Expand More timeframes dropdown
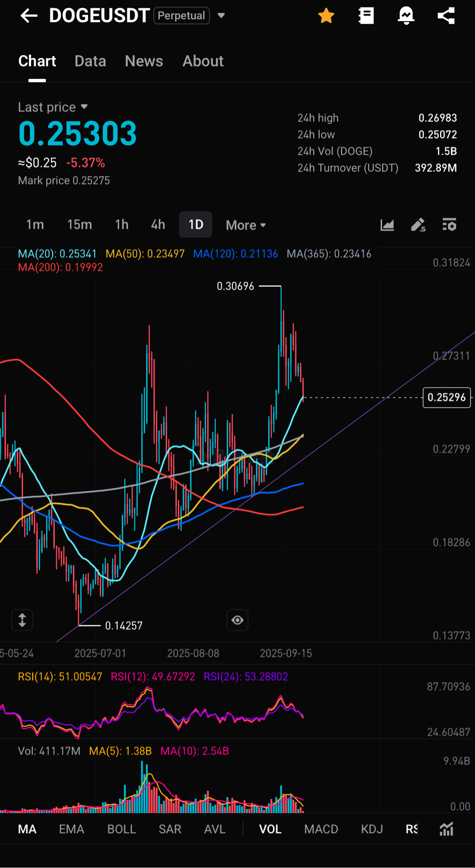The width and height of the screenshot is (475, 868). pos(246,225)
